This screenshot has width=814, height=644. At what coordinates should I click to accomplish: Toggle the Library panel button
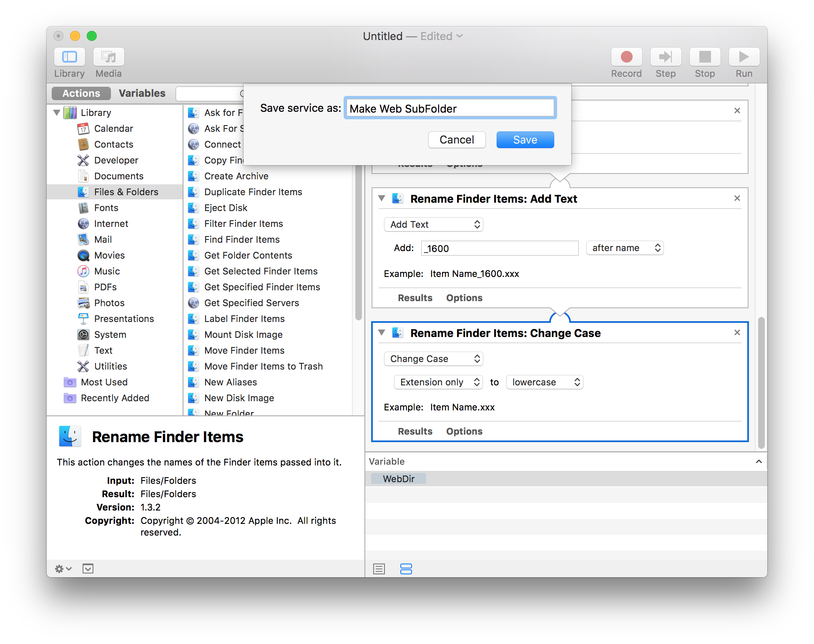pos(69,57)
